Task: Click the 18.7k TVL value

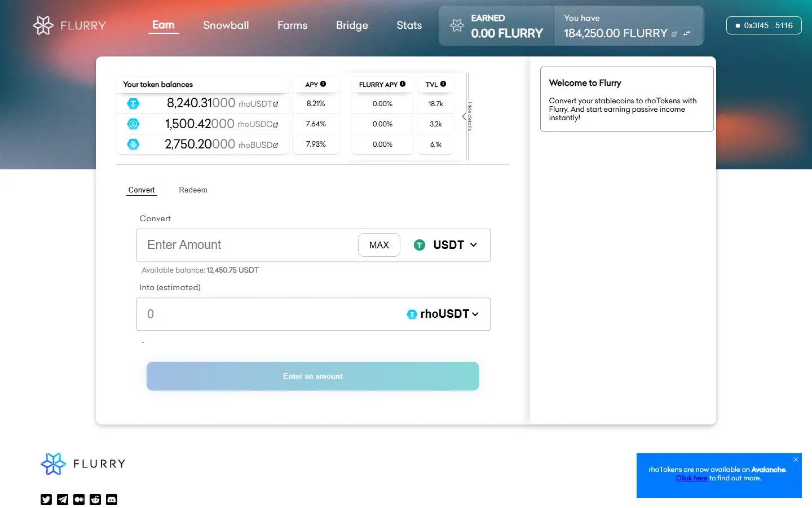Action: (x=436, y=104)
